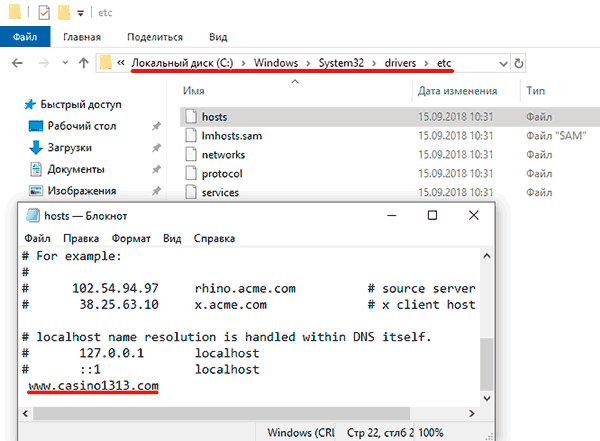Click the pin icon next to Изображения

pos(156,191)
